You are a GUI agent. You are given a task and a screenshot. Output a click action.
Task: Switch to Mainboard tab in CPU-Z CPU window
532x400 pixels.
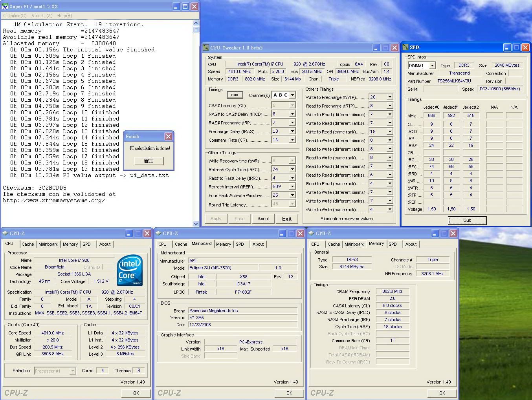[48, 244]
